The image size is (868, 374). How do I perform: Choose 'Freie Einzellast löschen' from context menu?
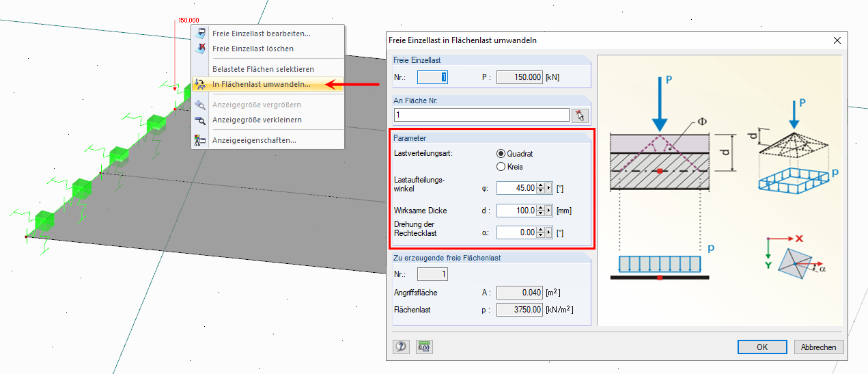pos(268,49)
